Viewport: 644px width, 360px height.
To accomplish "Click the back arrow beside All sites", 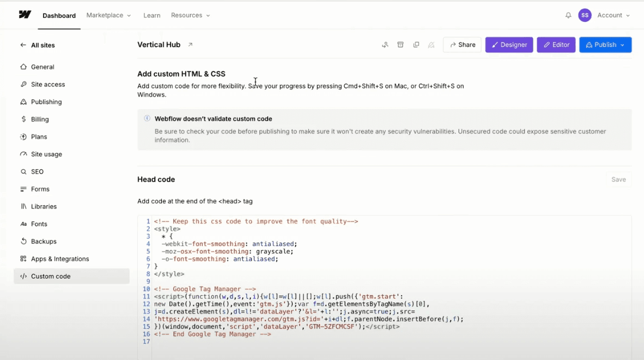I will tap(23, 45).
